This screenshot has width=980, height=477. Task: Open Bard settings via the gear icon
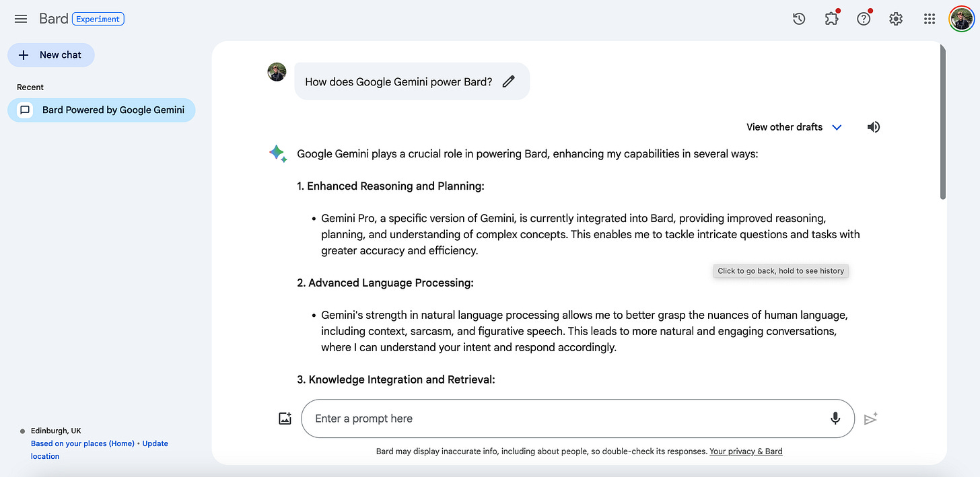(x=895, y=18)
